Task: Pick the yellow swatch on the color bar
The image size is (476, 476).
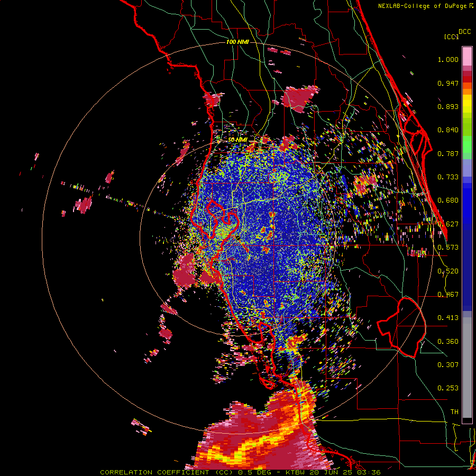Action: [467, 104]
